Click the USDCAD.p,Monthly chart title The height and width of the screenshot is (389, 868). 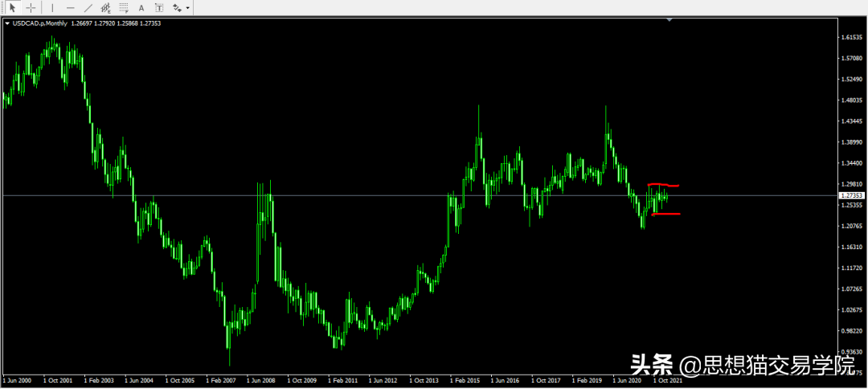(x=40, y=24)
